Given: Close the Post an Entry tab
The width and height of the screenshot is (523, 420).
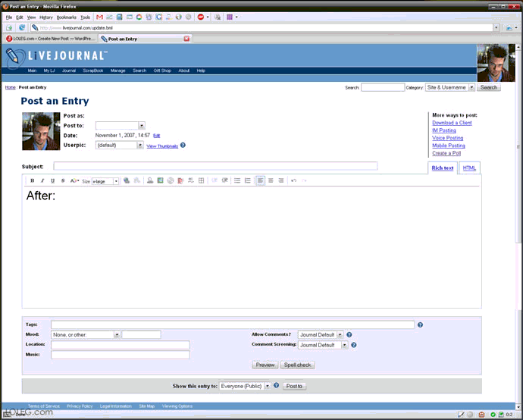Looking at the screenshot, I should (186, 39).
